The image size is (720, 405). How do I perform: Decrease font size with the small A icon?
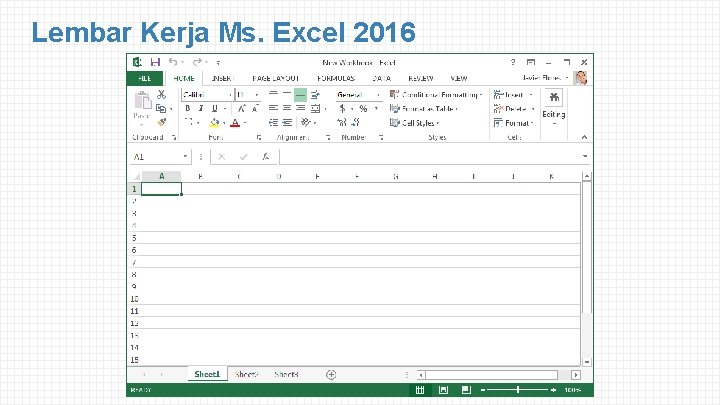pos(255,109)
